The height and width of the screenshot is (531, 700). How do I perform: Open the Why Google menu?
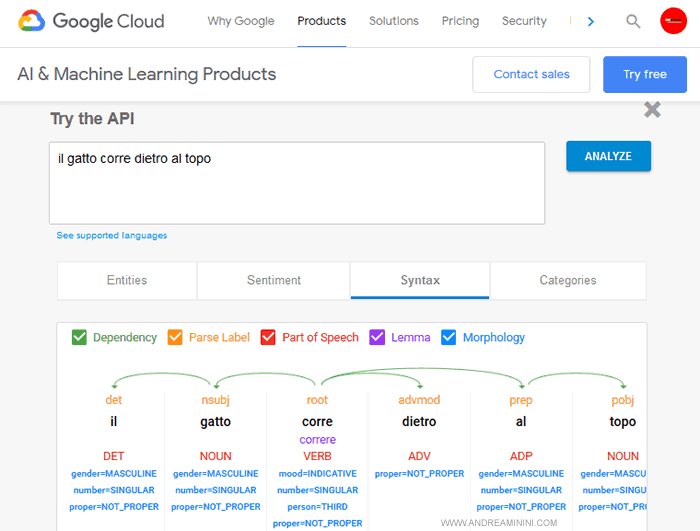241,21
